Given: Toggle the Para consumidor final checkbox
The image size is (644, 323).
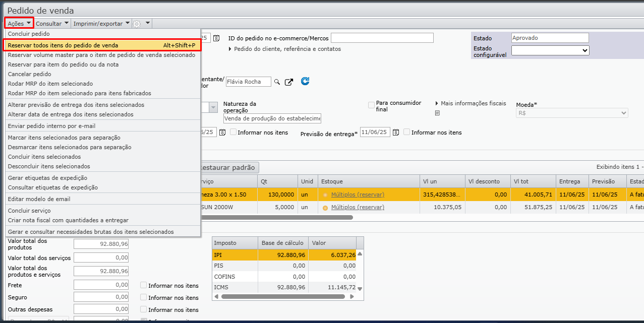Looking at the screenshot, I should click(x=372, y=105).
